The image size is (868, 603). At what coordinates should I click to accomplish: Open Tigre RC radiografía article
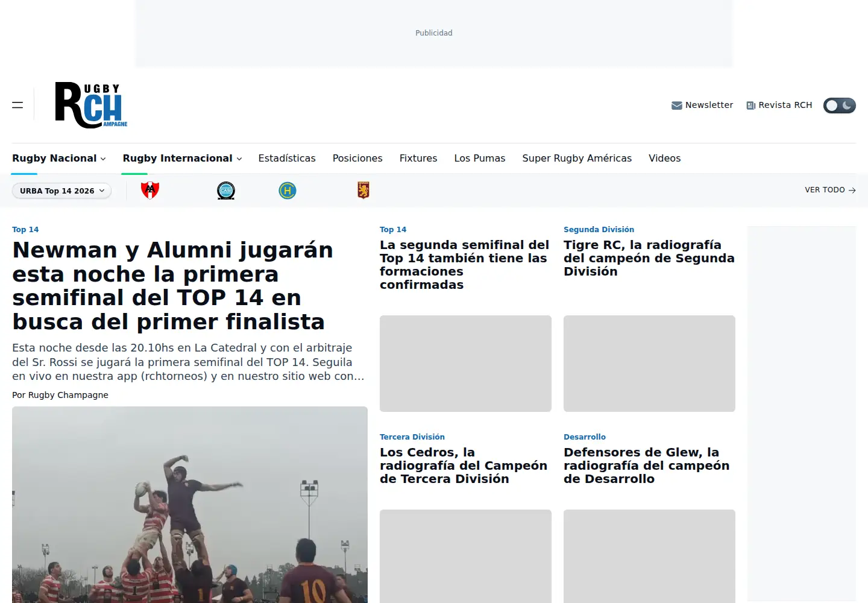[x=649, y=258]
